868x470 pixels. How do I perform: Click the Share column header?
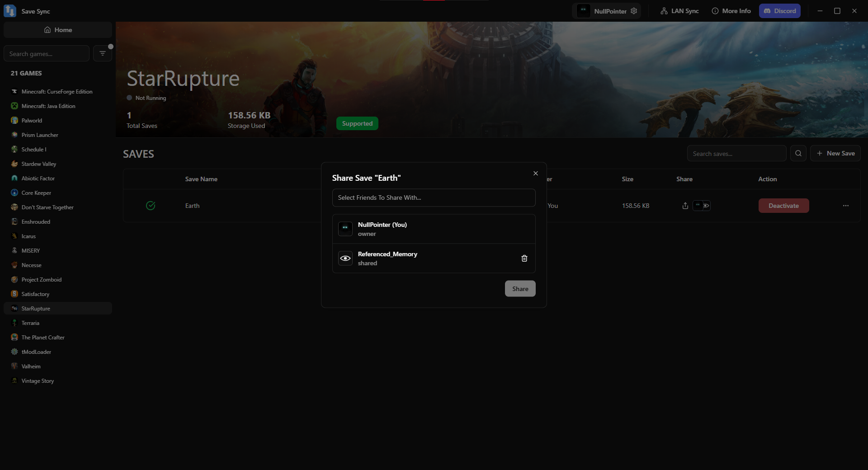coord(684,179)
